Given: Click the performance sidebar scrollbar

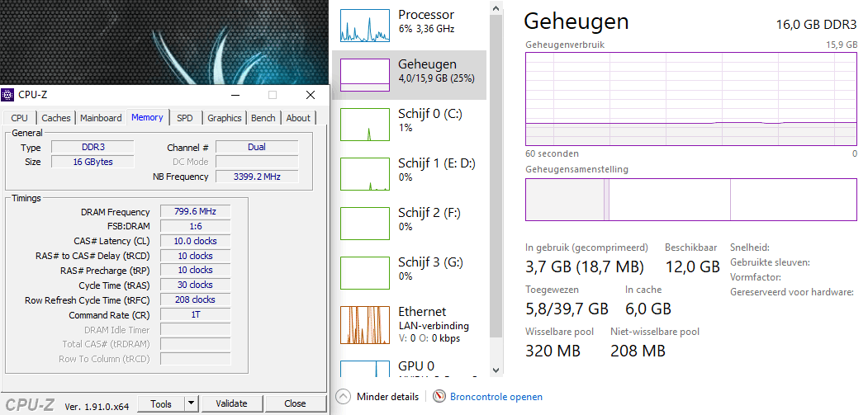Looking at the screenshot, I should 496,165.
